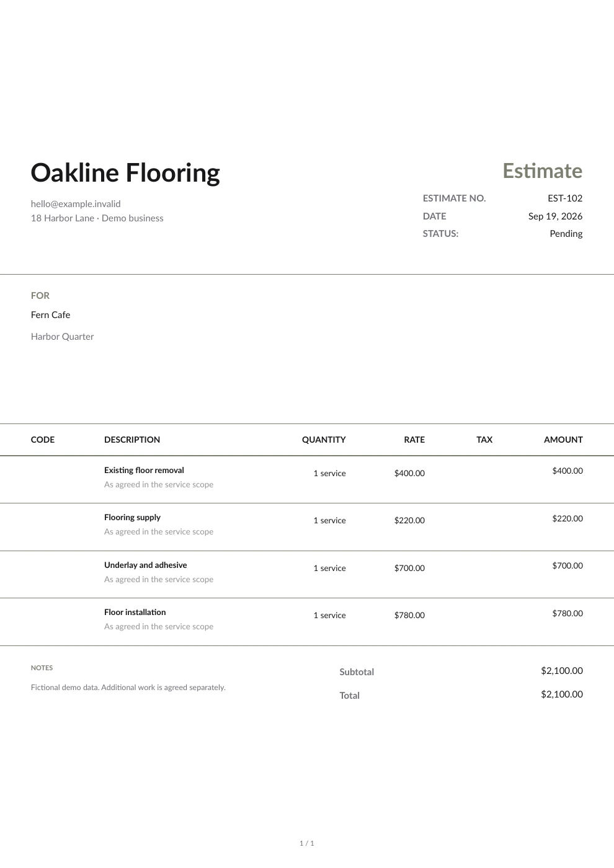Screen dimensions: 614x868
Task: Click the quantity for Floor installation
Action: [x=329, y=615]
